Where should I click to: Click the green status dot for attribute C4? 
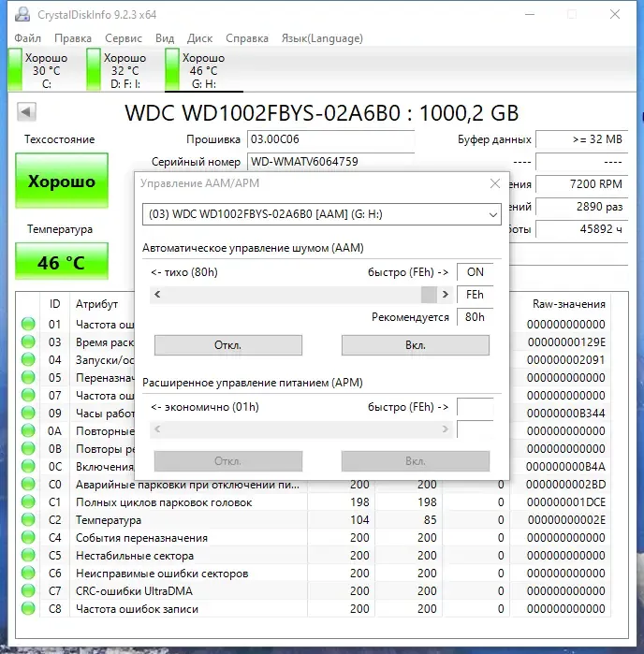pyautogui.click(x=28, y=538)
